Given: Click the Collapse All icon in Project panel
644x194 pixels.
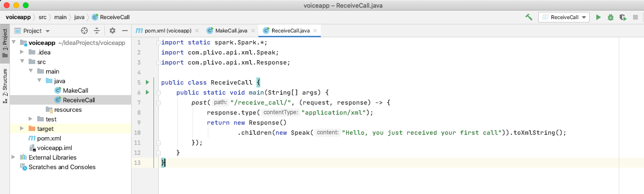Looking at the screenshot, I should [x=97, y=31].
